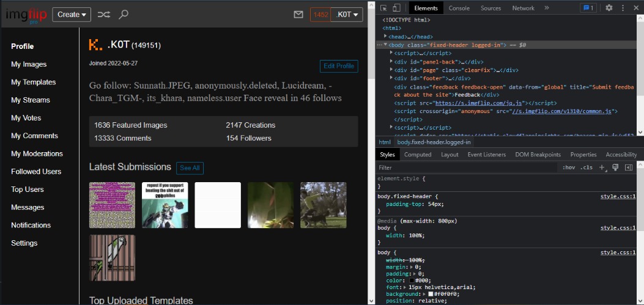Open the parrot in cage thumbnail
The image size is (644, 305).
[112, 258]
